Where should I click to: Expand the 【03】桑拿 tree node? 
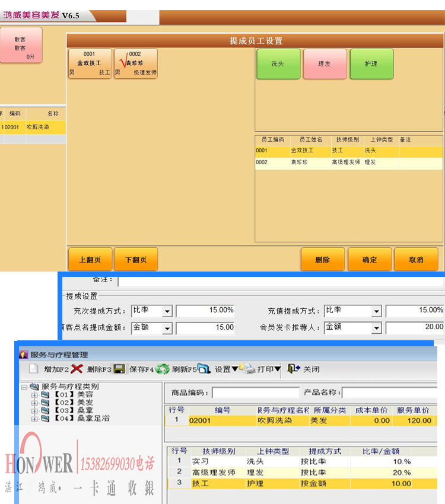click(x=34, y=411)
